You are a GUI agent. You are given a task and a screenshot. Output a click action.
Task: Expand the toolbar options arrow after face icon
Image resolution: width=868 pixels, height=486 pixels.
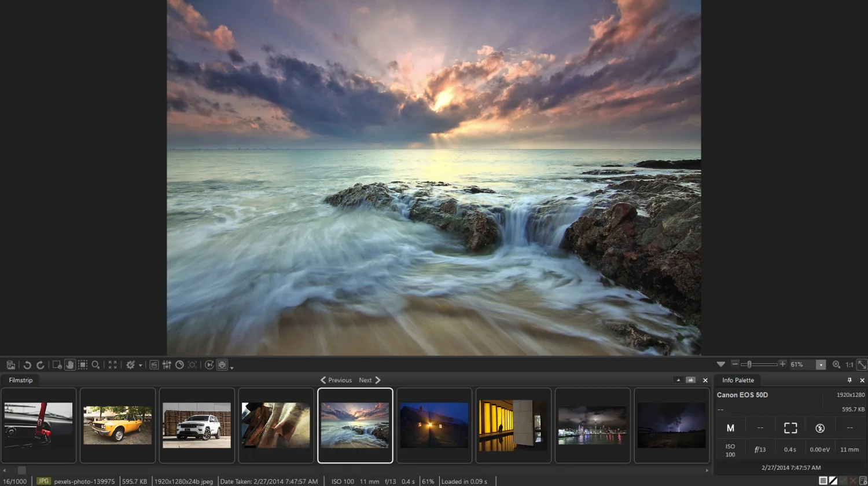(232, 367)
